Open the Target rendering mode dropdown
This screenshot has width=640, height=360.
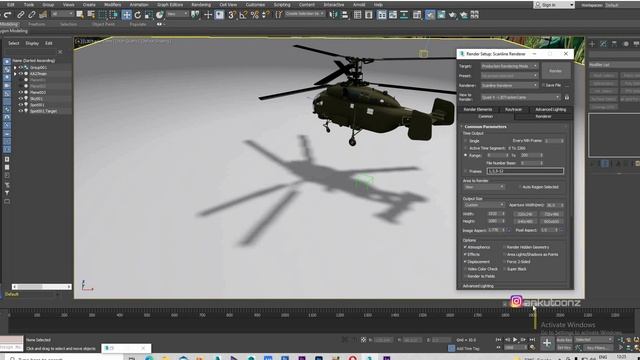[x=509, y=66]
